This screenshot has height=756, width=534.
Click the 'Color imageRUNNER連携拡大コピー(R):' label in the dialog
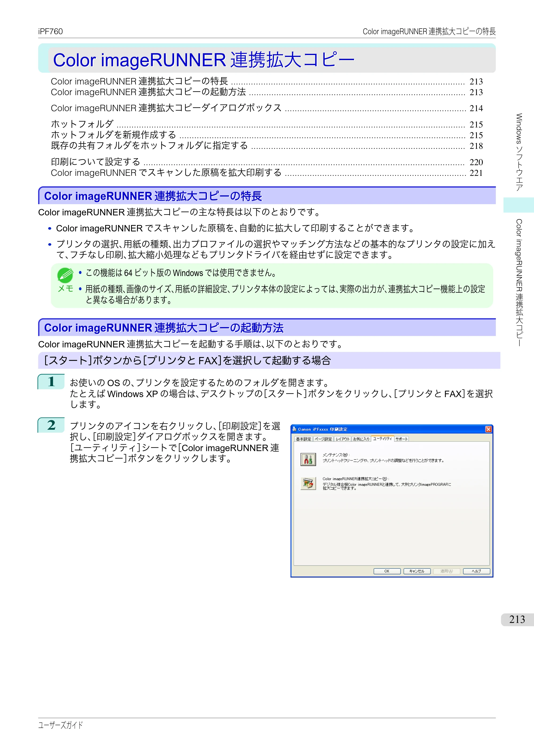pyautogui.click(x=356, y=479)
